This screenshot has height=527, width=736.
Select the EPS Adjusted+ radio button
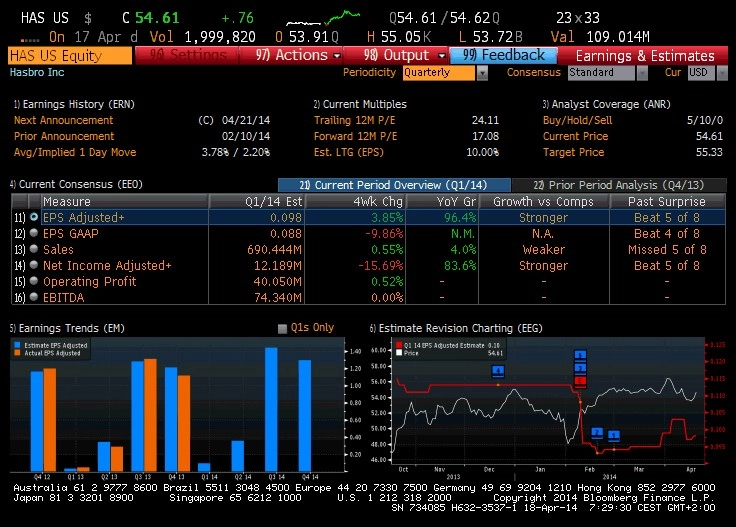coord(34,217)
